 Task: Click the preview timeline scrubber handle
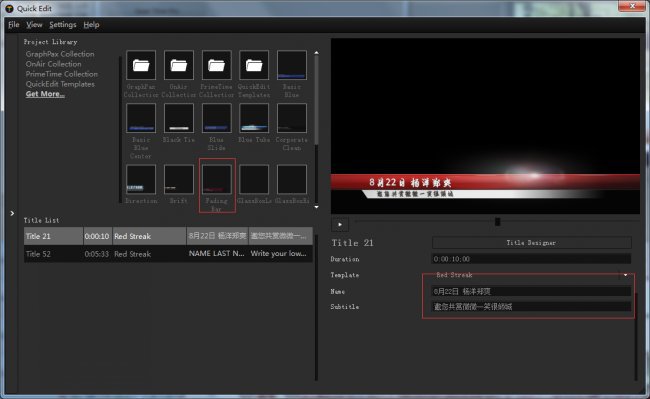pyautogui.click(x=497, y=222)
